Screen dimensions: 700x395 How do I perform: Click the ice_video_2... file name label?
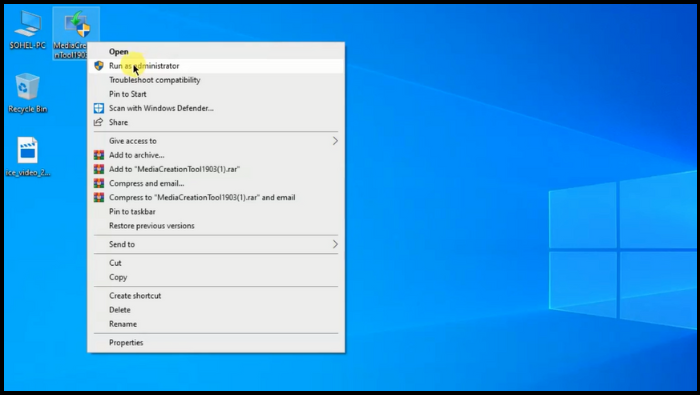28,173
